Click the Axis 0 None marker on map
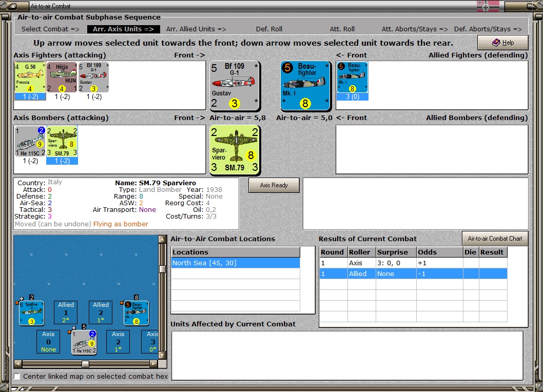The image size is (543, 392). tap(48, 342)
